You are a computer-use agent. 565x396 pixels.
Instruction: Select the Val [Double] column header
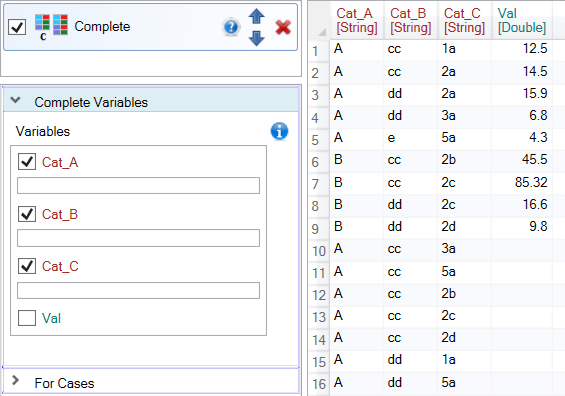point(521,21)
